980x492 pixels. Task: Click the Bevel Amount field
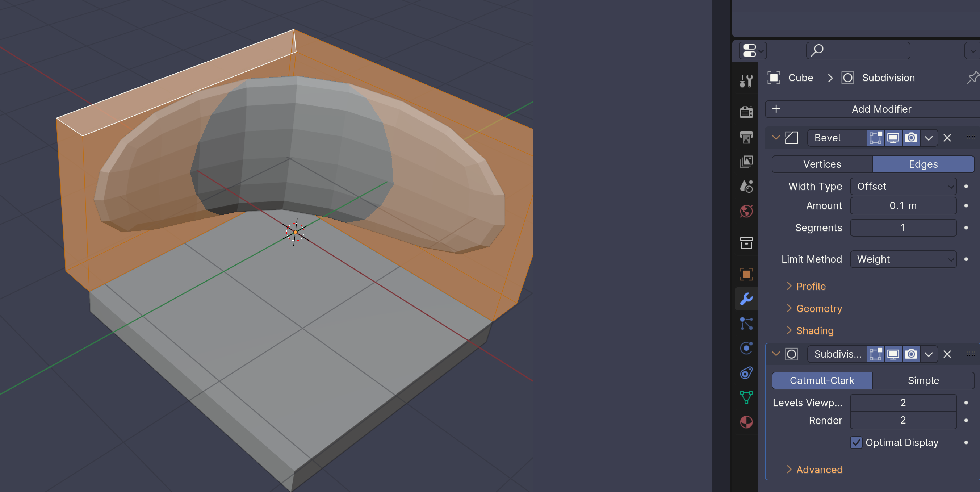point(903,205)
